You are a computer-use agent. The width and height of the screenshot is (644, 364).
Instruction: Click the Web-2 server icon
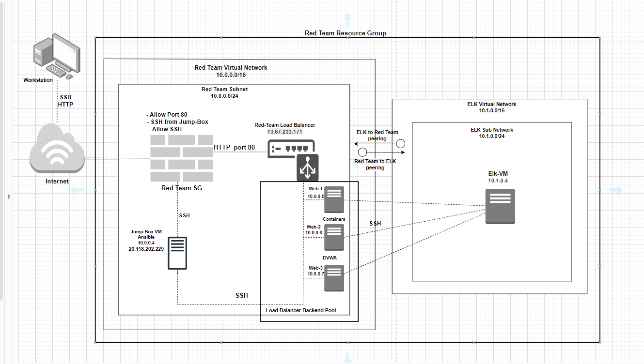[334, 237]
